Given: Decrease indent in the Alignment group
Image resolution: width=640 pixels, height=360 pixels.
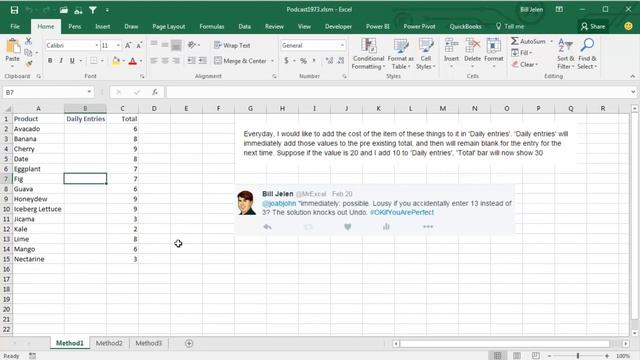Looking at the screenshot, I should click(191, 61).
